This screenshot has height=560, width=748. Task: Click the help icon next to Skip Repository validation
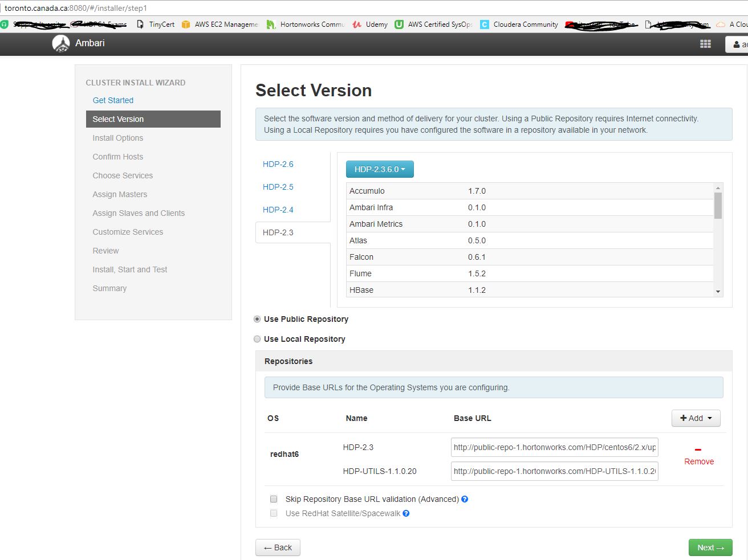click(x=465, y=498)
